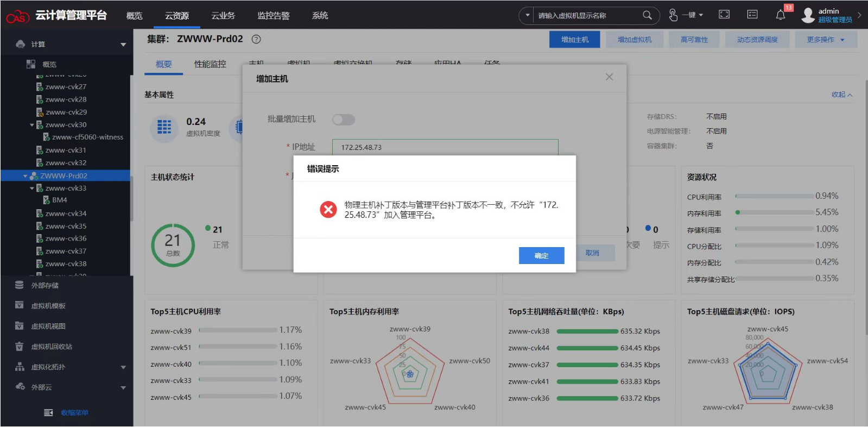The image size is (868, 427).
Task: Click 确定 in the error dialog
Action: click(x=542, y=255)
